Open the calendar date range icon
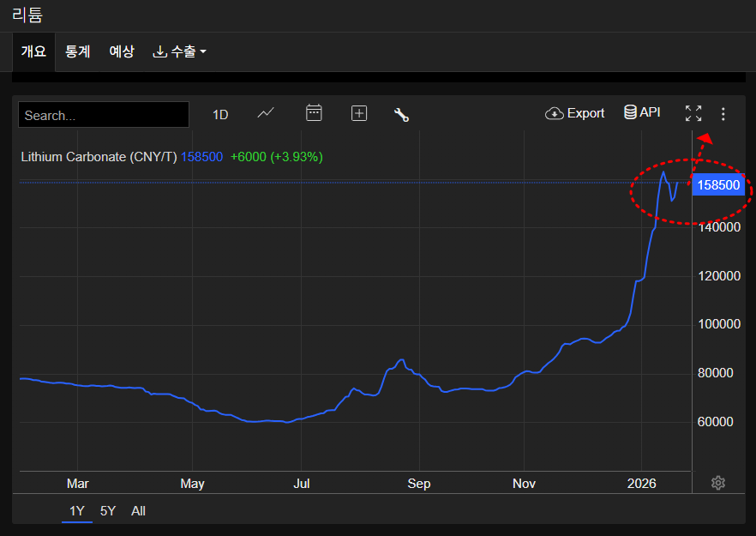Screen dimensions: 756x536 314,113
